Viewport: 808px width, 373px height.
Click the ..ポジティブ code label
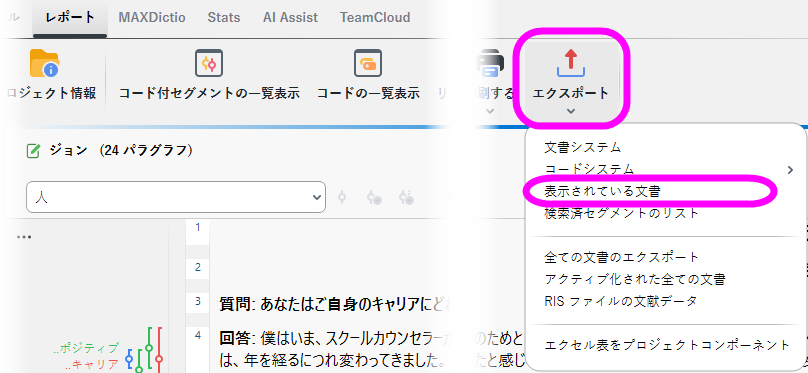(85, 348)
